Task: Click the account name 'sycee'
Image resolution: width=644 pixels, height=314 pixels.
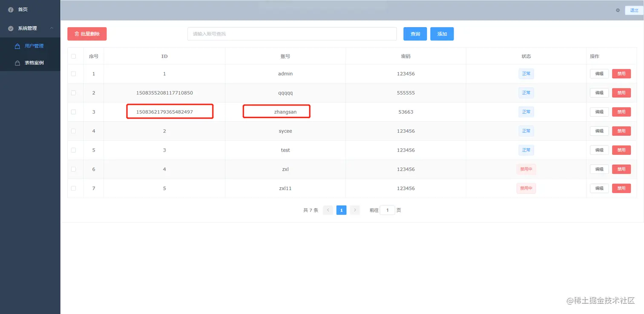Action: (x=285, y=131)
